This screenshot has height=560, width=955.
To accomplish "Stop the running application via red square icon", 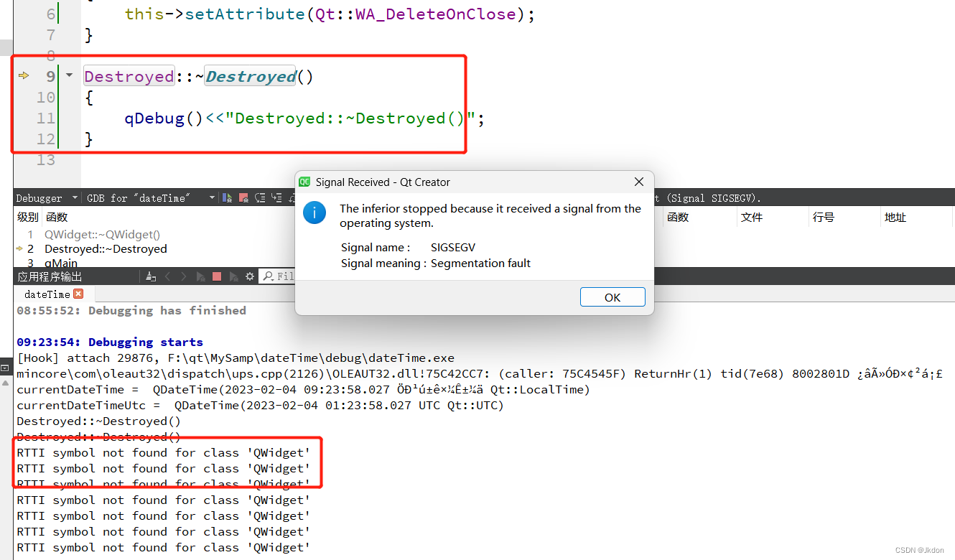I will click(217, 276).
